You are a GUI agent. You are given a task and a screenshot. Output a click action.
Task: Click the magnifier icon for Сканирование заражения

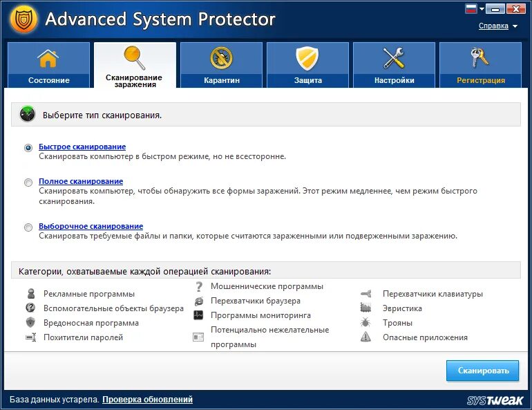tap(134, 57)
